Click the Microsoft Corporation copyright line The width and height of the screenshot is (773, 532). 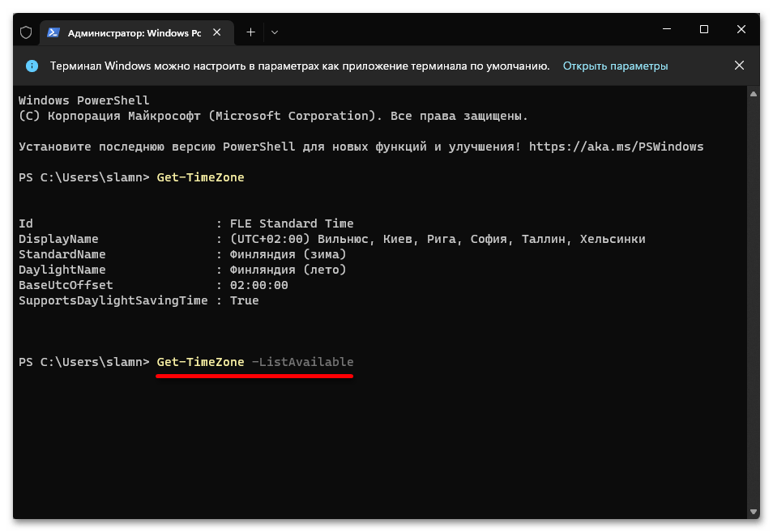coord(273,116)
